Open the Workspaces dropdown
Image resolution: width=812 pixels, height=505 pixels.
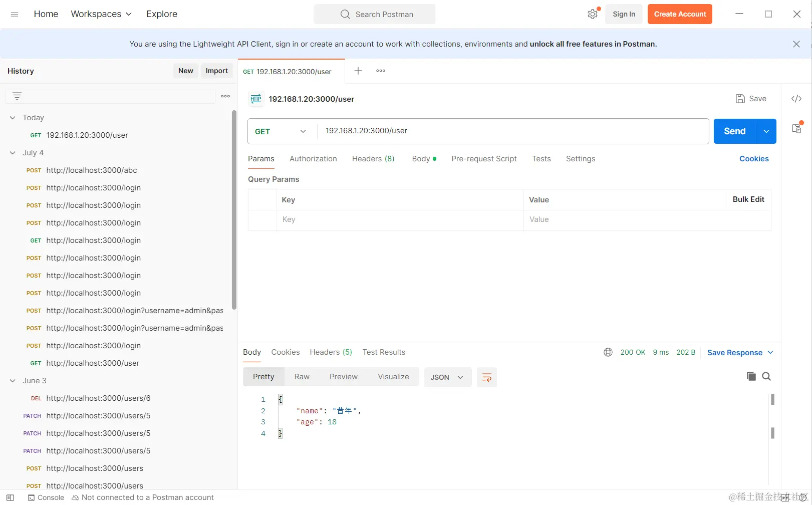click(x=101, y=14)
